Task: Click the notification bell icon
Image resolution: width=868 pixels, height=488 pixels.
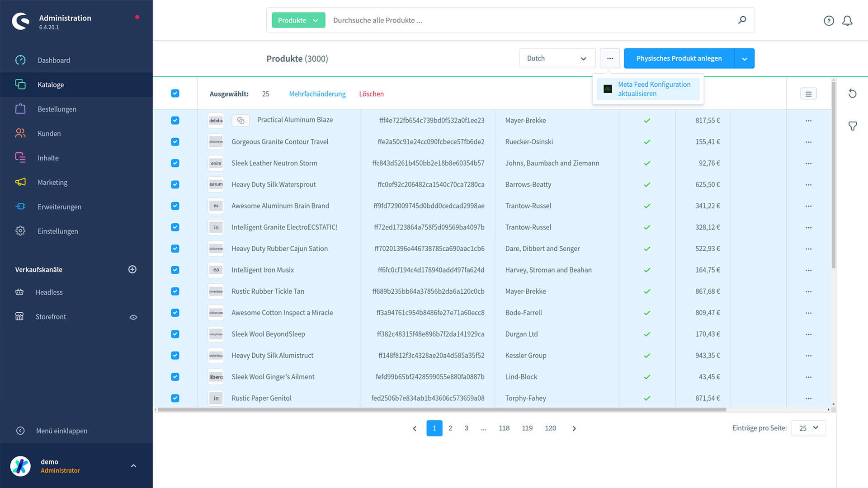Action: [847, 21]
